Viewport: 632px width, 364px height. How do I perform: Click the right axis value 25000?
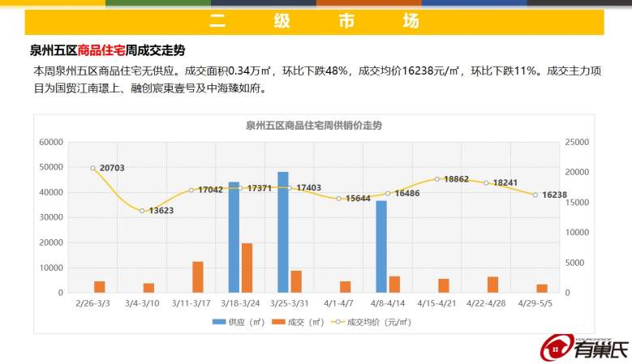577,142
